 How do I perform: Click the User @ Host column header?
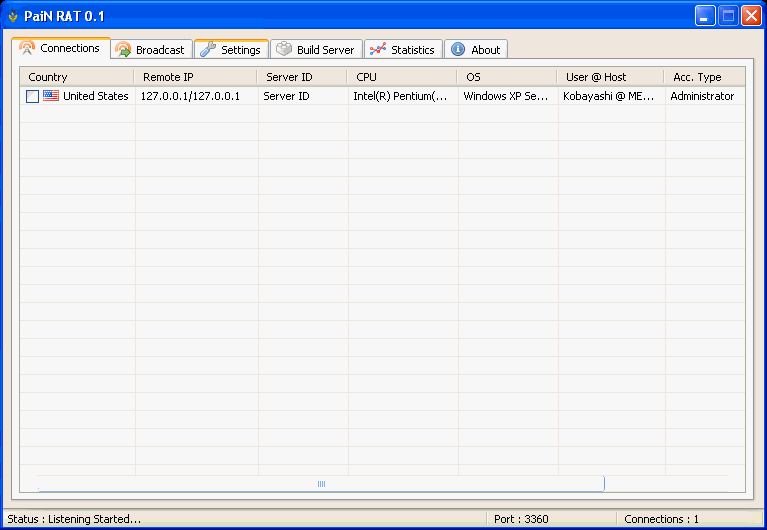pyautogui.click(x=610, y=77)
